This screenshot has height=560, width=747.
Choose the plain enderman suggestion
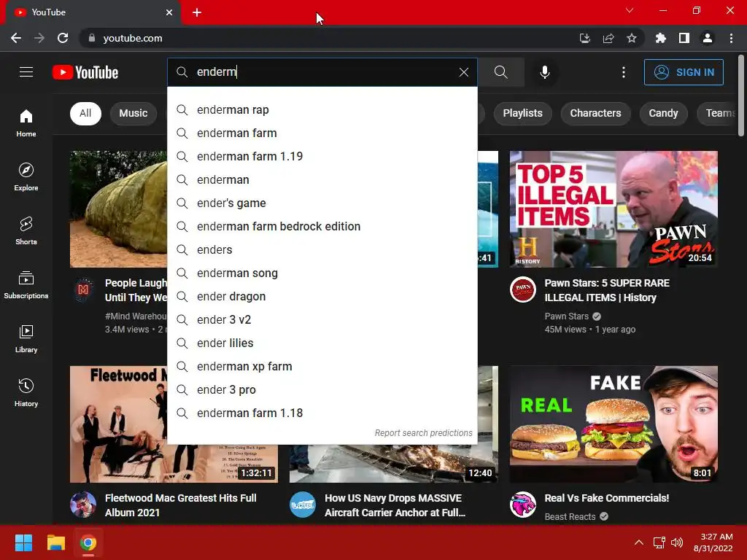click(322, 180)
